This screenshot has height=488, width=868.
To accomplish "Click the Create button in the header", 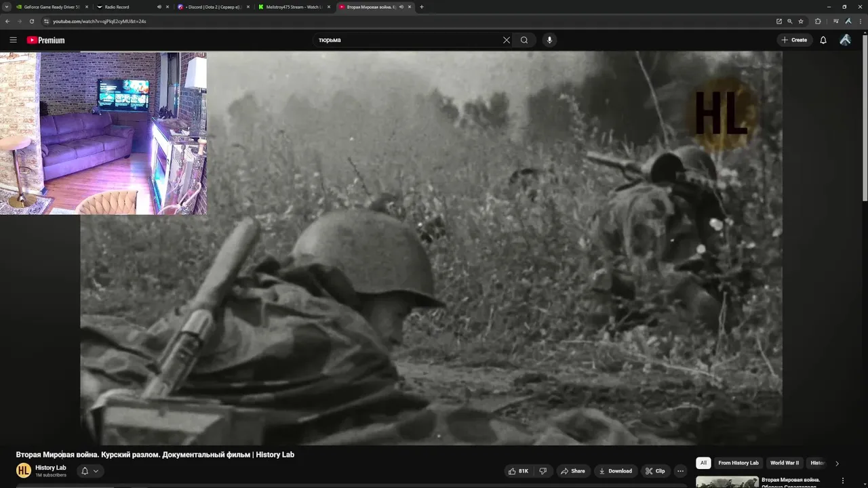I will 794,40.
